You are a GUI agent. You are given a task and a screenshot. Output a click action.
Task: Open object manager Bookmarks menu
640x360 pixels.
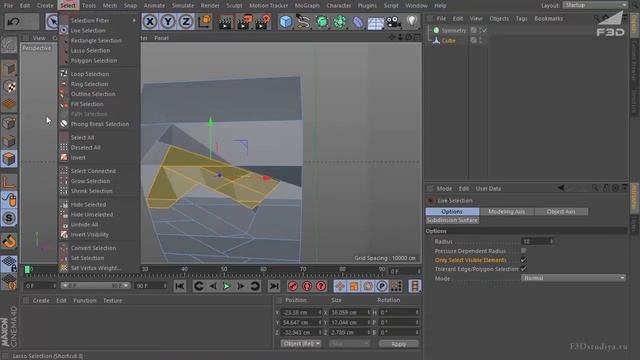[548, 19]
